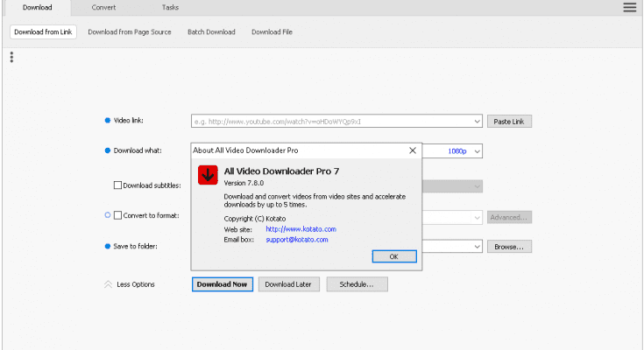
Task: Click the Browse... button
Action: click(x=509, y=247)
